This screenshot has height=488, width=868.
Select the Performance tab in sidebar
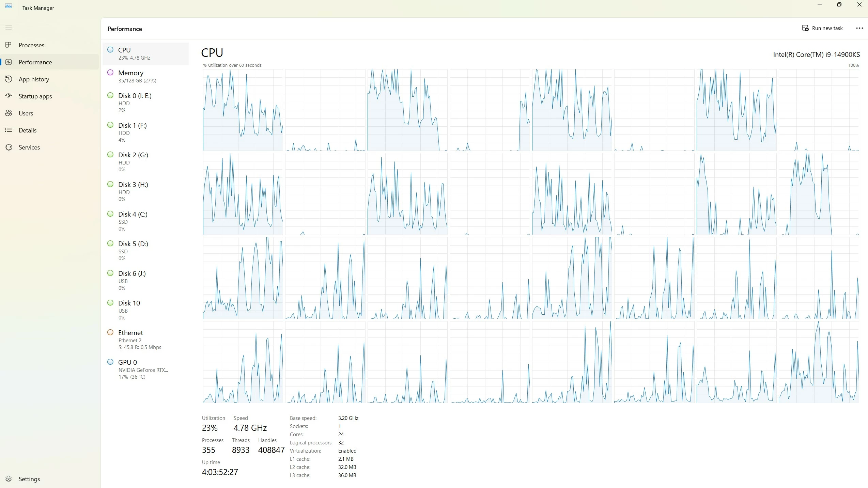(35, 62)
